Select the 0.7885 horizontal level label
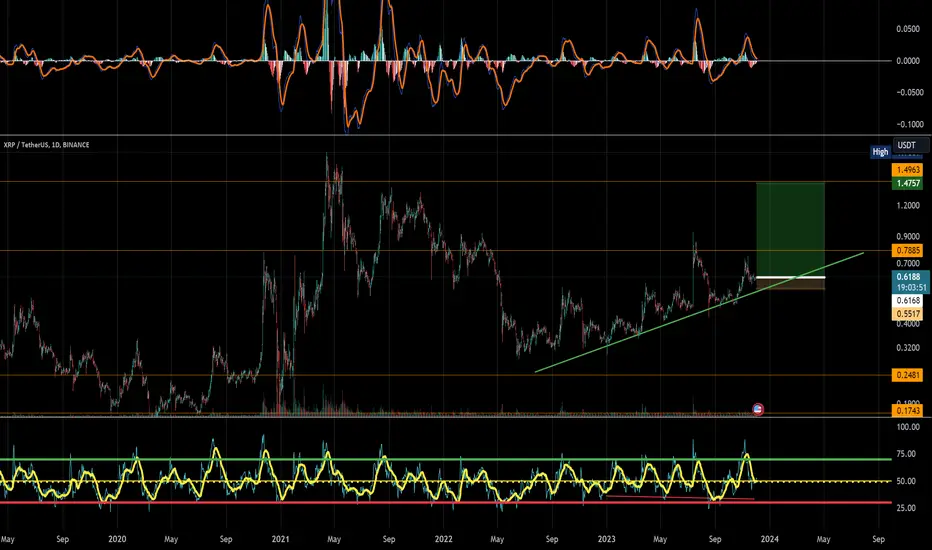932x550 pixels. coord(908,250)
